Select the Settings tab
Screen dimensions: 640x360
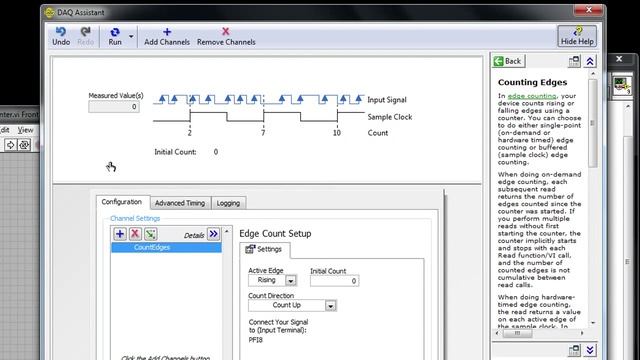264,249
